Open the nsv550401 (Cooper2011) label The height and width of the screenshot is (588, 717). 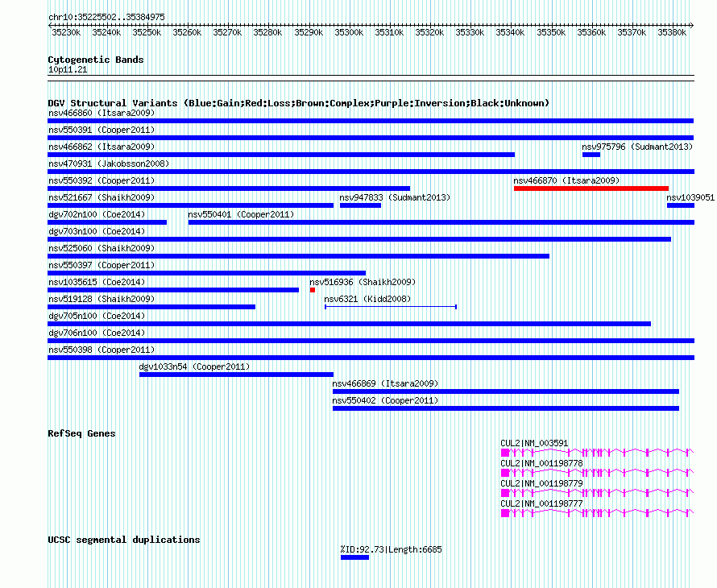click(241, 214)
